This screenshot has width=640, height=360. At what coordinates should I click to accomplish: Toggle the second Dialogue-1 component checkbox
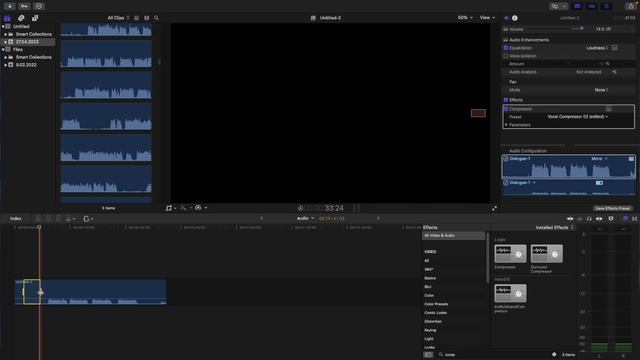point(506,182)
